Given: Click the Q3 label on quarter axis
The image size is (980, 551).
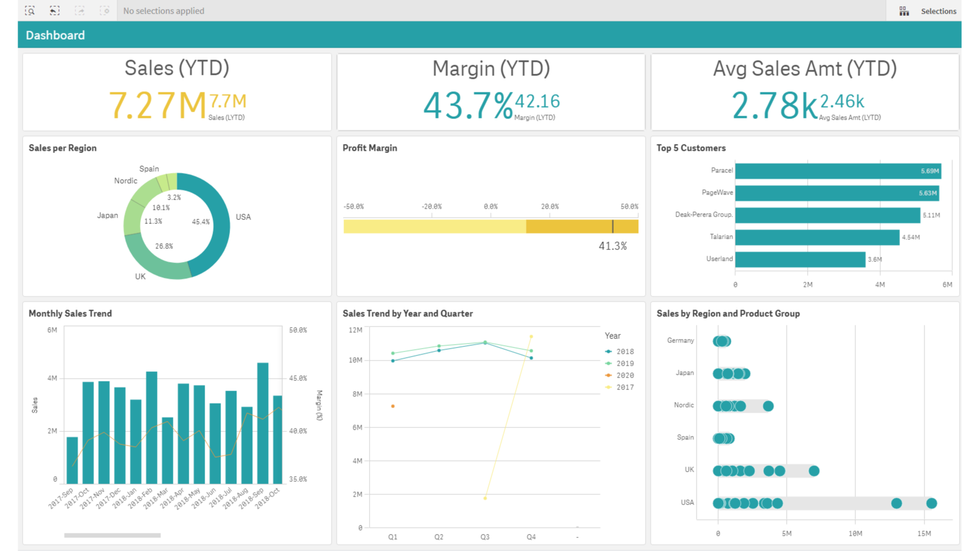Looking at the screenshot, I should click(x=485, y=536).
